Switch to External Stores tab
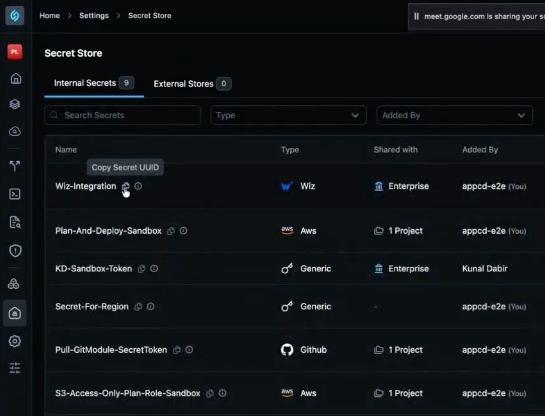Screen dimensions: 545x416 click(x=192, y=84)
